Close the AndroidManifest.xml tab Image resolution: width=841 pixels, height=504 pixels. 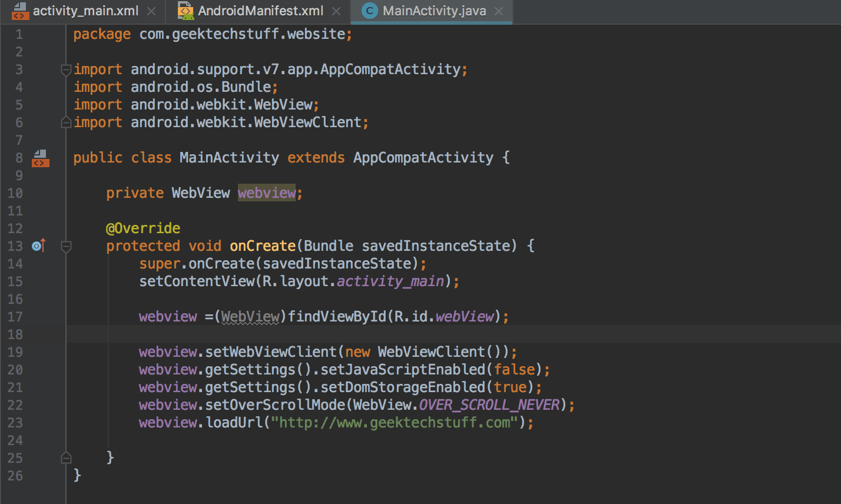pyautogui.click(x=336, y=11)
